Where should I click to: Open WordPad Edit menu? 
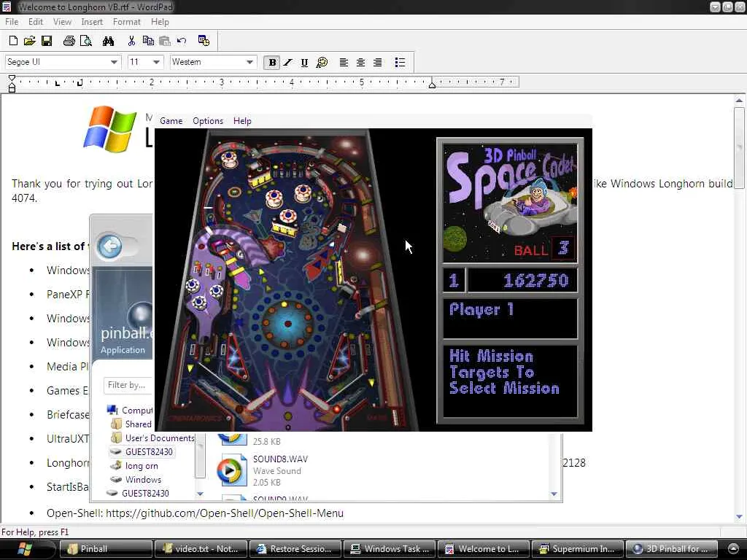[x=36, y=22]
